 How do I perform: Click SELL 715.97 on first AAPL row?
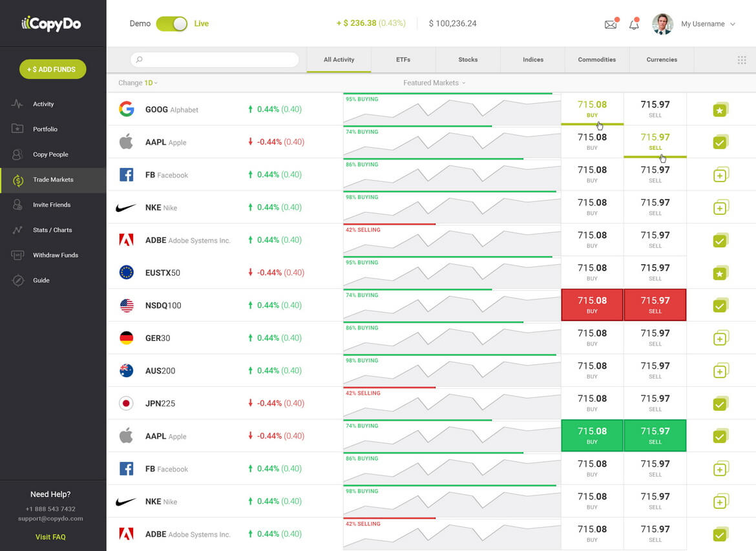[x=655, y=141]
